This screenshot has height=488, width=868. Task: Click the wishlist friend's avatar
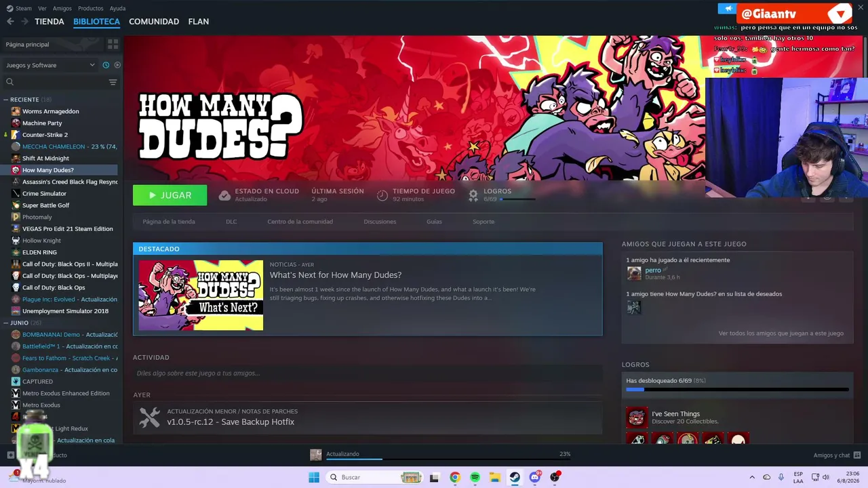pyautogui.click(x=634, y=308)
